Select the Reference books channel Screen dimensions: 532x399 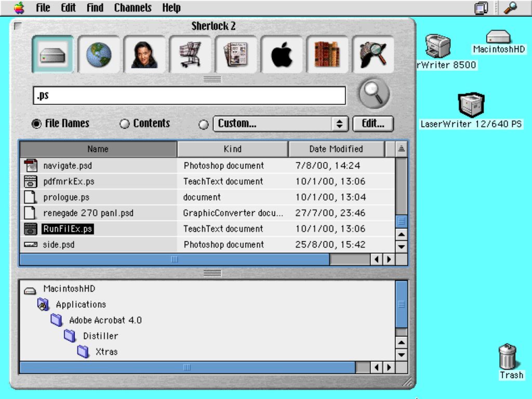[x=327, y=54]
